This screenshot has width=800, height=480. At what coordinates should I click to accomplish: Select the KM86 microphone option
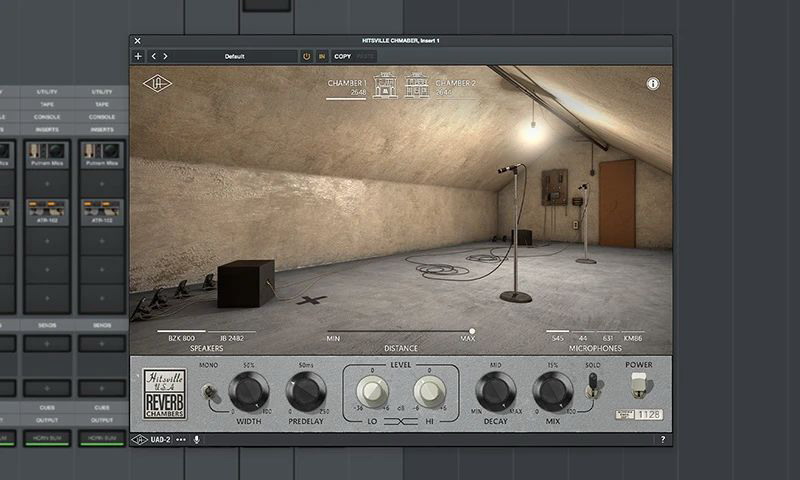pyautogui.click(x=634, y=338)
